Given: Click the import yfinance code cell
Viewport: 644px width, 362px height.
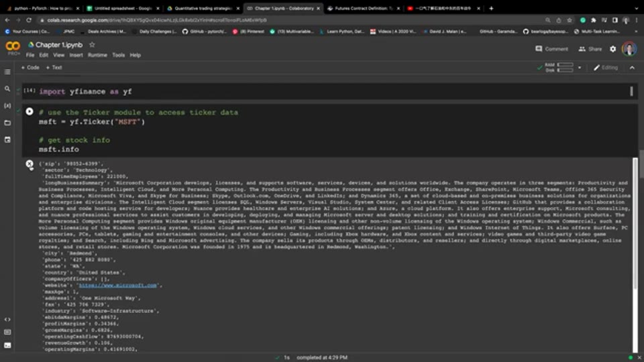Looking at the screenshot, I should pos(329,91).
